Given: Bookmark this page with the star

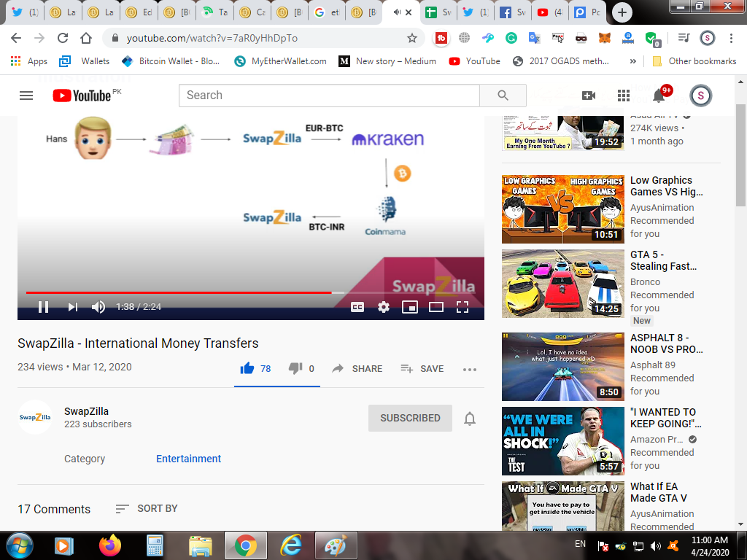Looking at the screenshot, I should [412, 38].
